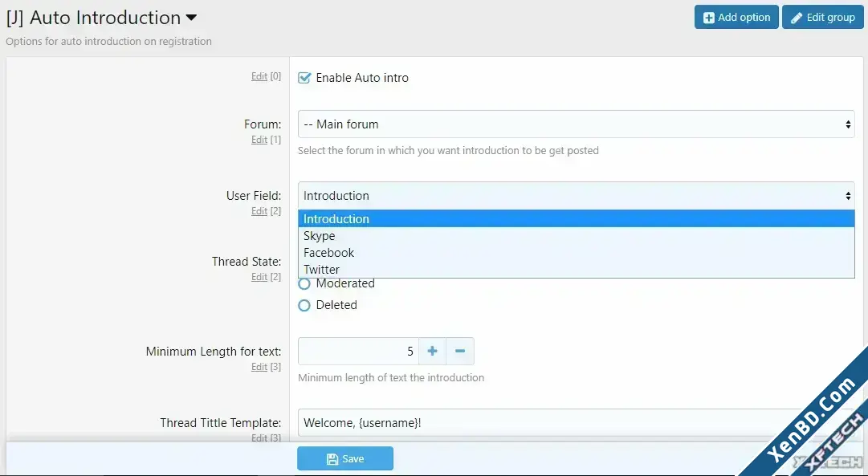Click the Save button

[345, 458]
